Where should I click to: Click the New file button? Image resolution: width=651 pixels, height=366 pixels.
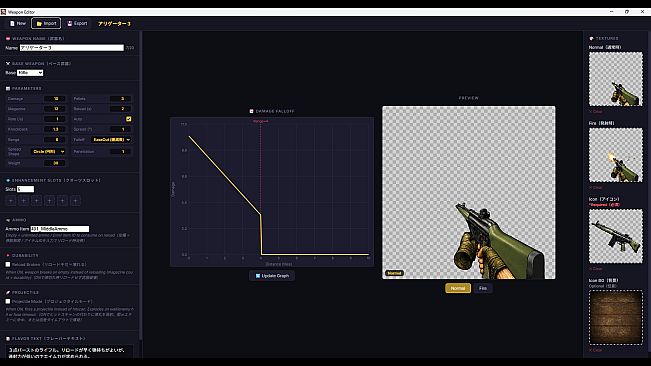tap(18, 23)
